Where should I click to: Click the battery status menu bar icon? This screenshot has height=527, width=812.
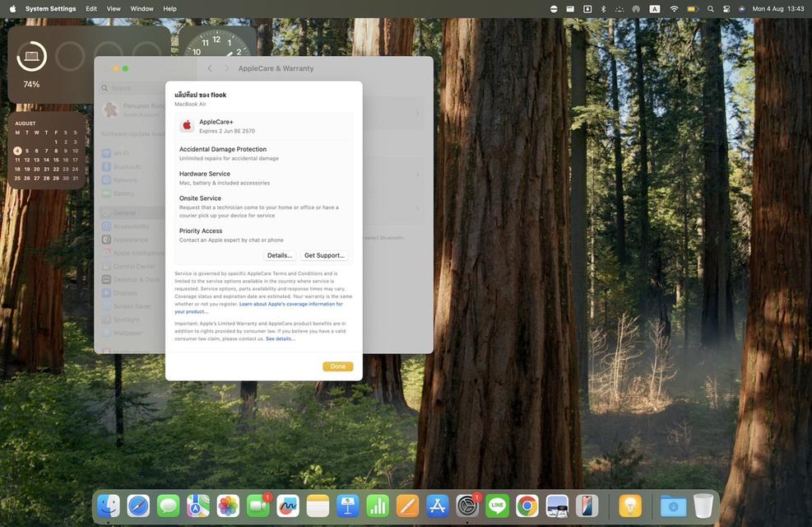tap(693, 9)
